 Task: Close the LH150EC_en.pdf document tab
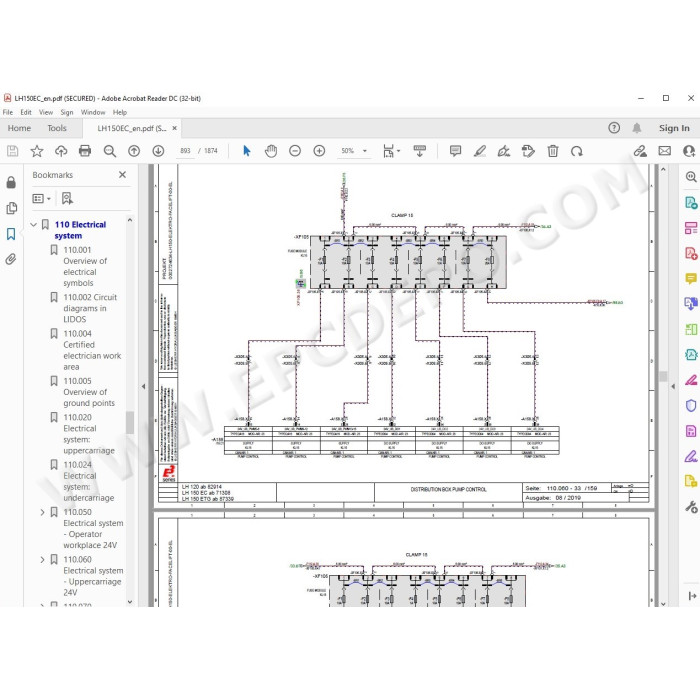point(175,128)
